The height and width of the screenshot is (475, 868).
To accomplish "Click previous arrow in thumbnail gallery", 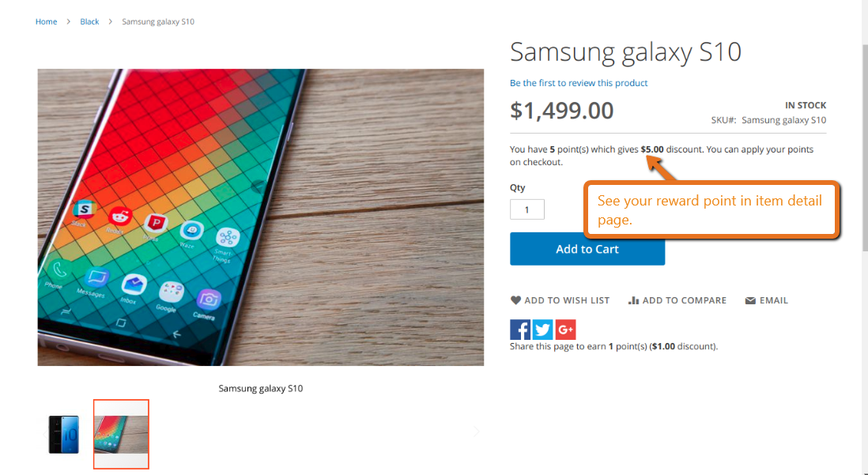I will tap(44, 434).
